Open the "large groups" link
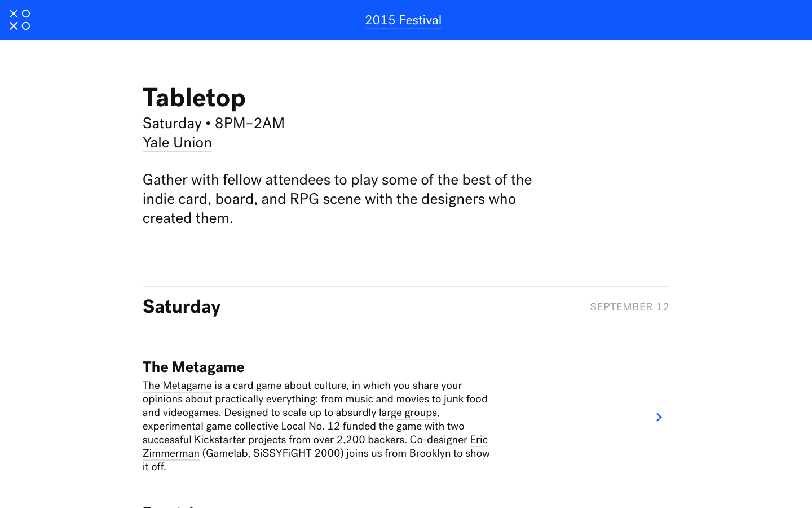This screenshot has height=508, width=812. click(x=408, y=413)
